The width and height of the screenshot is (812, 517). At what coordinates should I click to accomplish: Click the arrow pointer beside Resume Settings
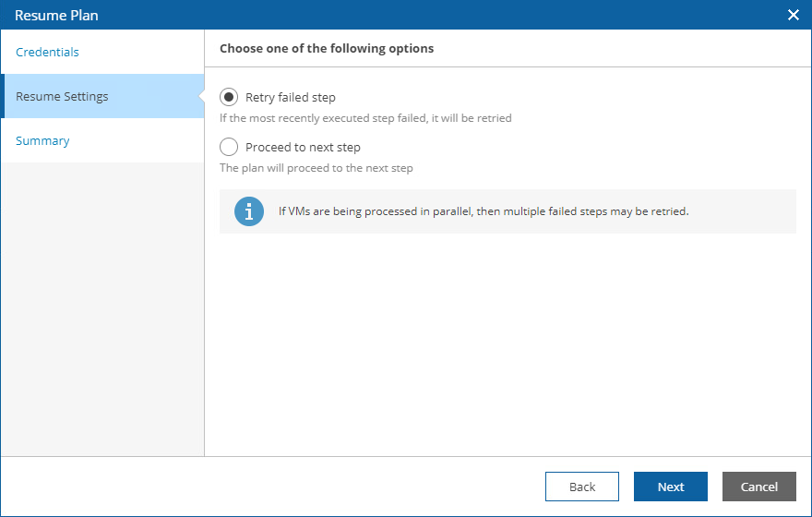pyautogui.click(x=199, y=96)
